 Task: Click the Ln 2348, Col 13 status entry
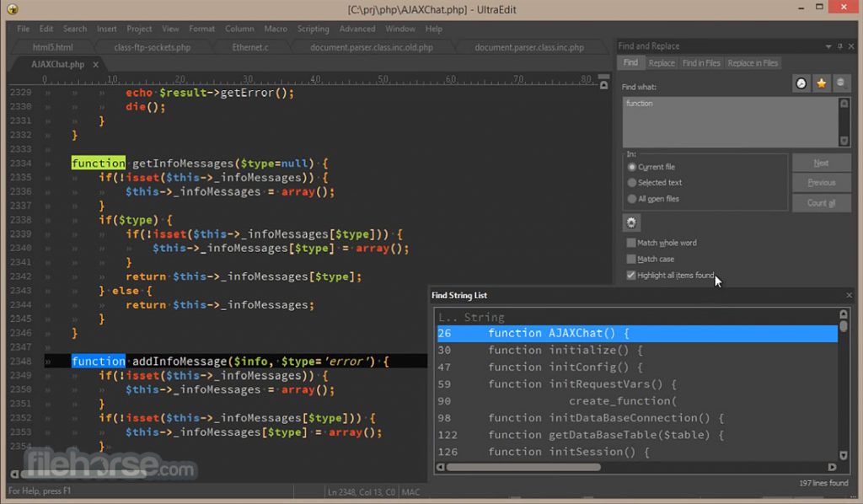tap(362, 492)
